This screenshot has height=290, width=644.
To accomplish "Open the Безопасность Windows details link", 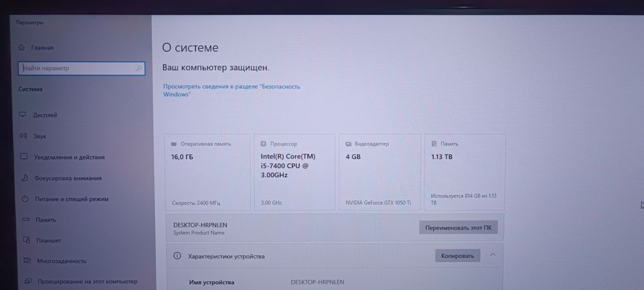I will pyautogui.click(x=232, y=90).
